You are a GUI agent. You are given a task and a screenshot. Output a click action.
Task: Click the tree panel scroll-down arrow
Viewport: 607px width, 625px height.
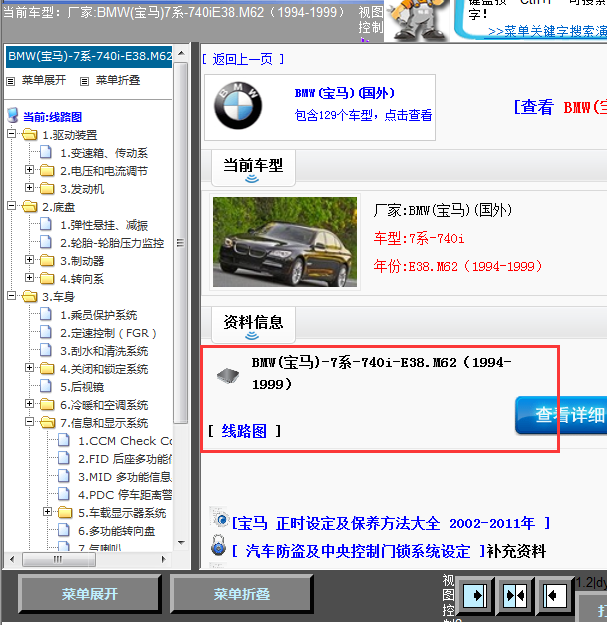click(181, 542)
